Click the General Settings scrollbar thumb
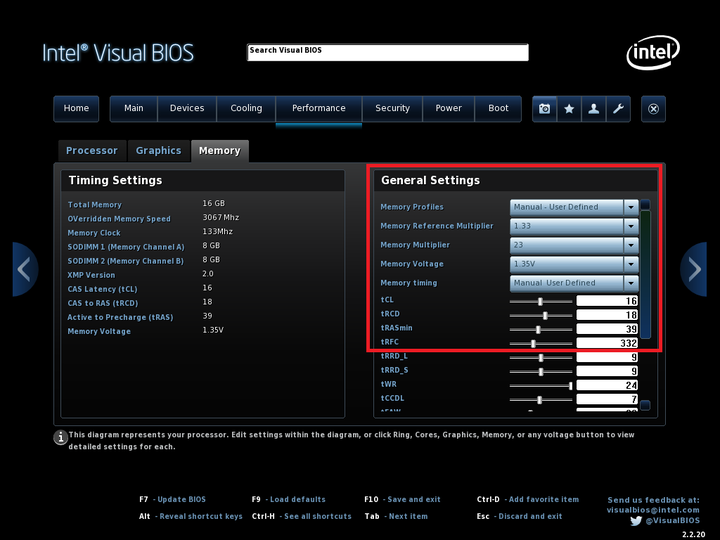 pyautogui.click(x=645, y=274)
